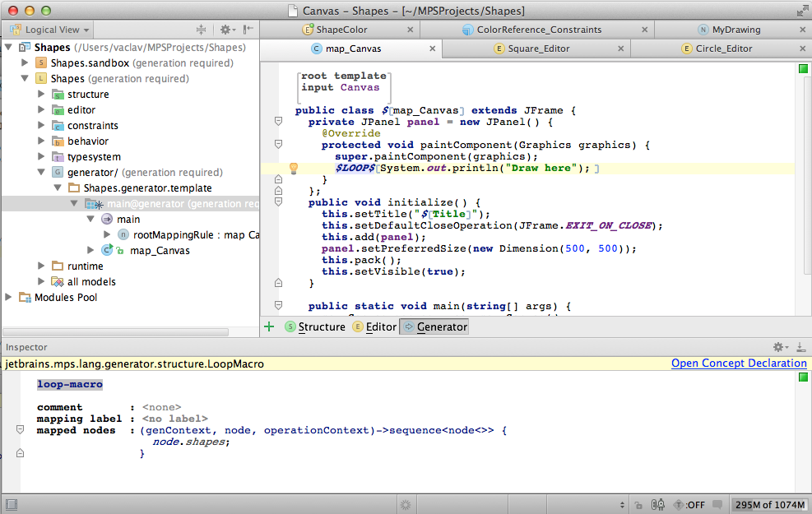The image size is (812, 514).
Task: Click the Open Concept Declaration link
Action: (x=738, y=364)
